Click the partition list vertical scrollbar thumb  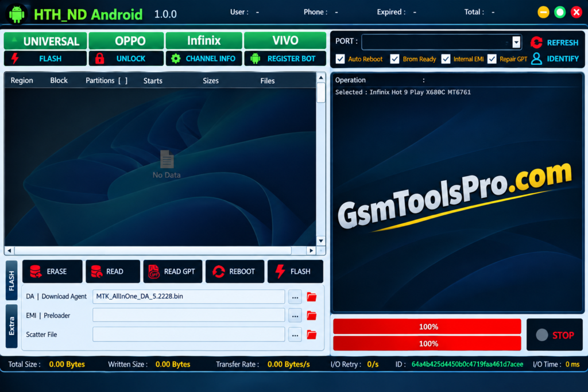[x=321, y=92]
